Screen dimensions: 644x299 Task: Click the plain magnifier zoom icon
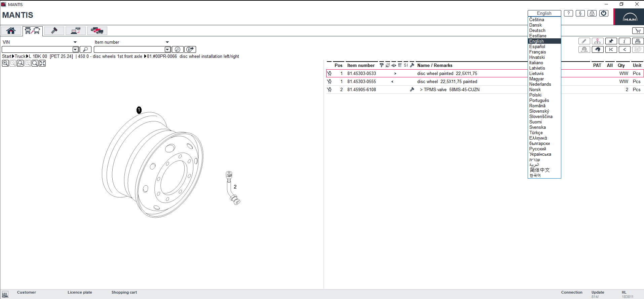pyautogui.click(x=35, y=63)
